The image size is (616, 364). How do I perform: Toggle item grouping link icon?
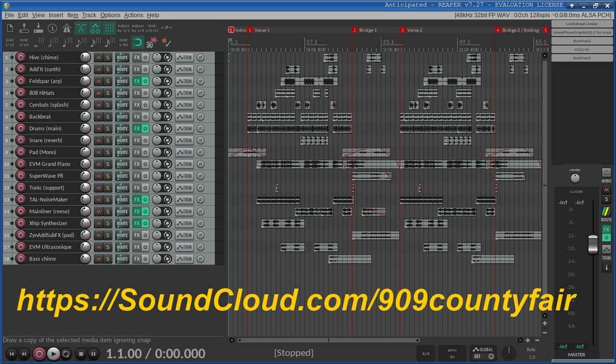point(95,28)
